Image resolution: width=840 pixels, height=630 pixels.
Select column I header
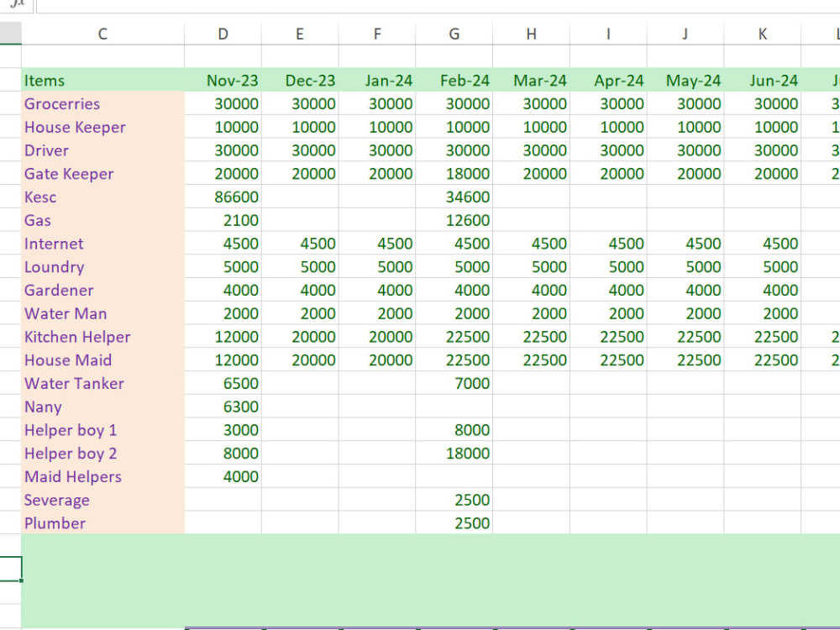tap(608, 34)
